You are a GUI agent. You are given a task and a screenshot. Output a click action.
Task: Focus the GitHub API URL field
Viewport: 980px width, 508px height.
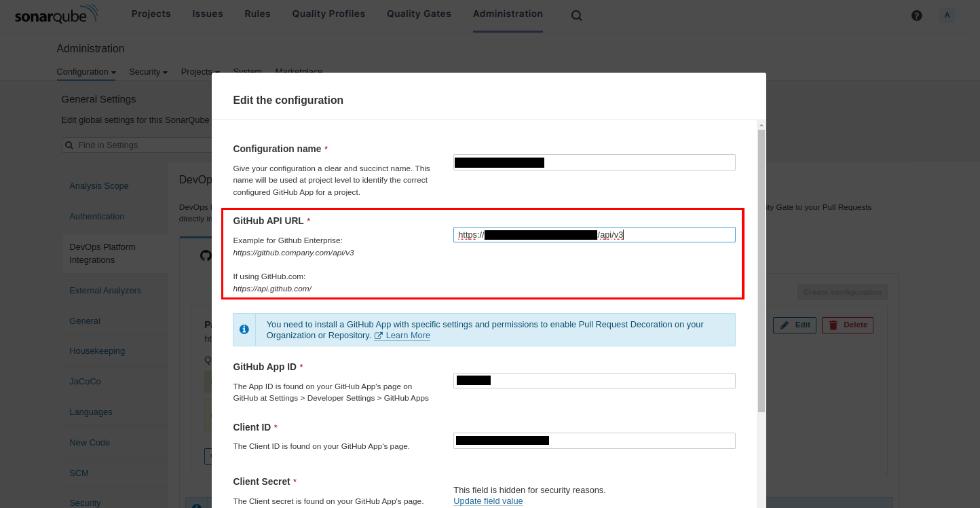pos(595,235)
